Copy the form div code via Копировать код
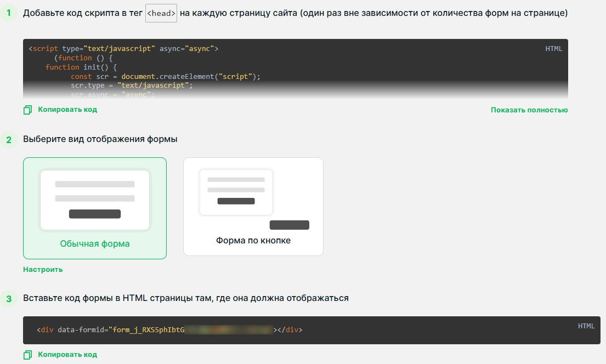Viewport: 606px width, 364px height. [x=67, y=354]
